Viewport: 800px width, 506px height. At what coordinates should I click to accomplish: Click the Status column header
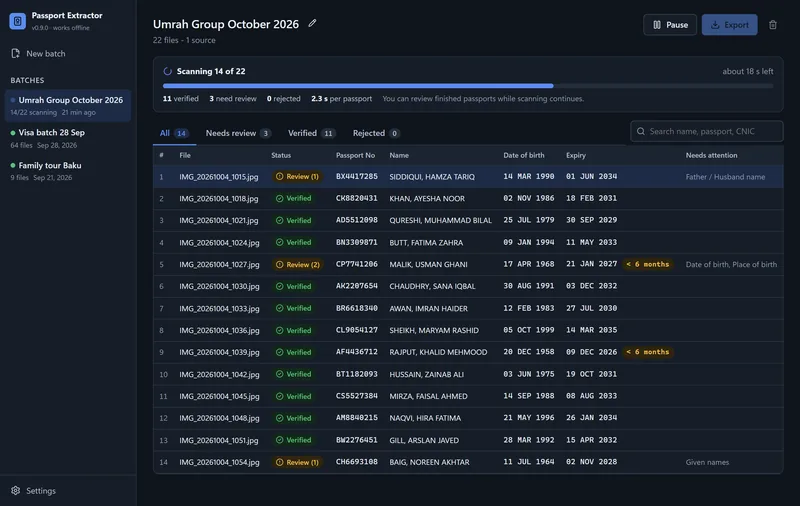(281, 156)
